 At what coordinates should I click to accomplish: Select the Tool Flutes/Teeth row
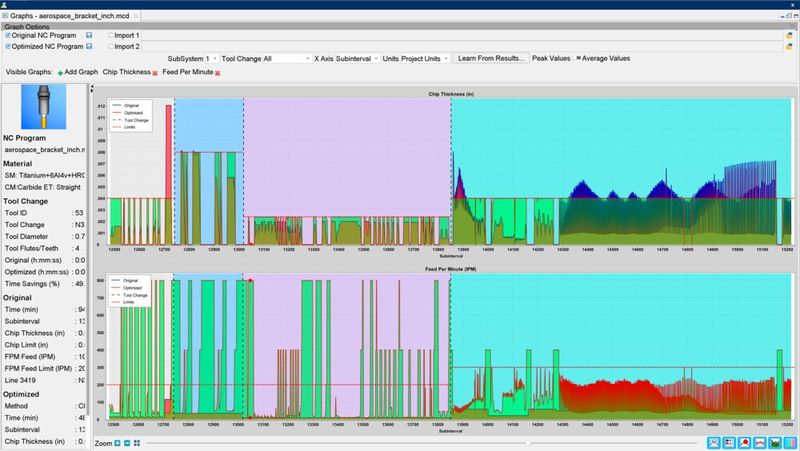(x=44, y=248)
